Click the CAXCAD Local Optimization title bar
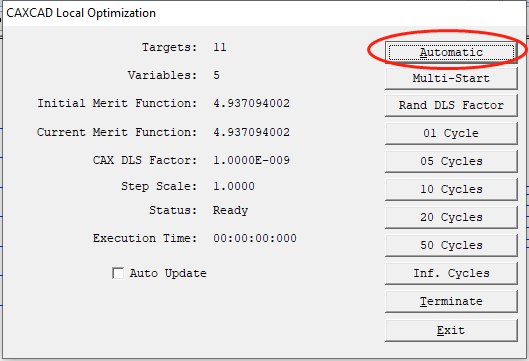This screenshot has height=361, width=529. (x=264, y=13)
